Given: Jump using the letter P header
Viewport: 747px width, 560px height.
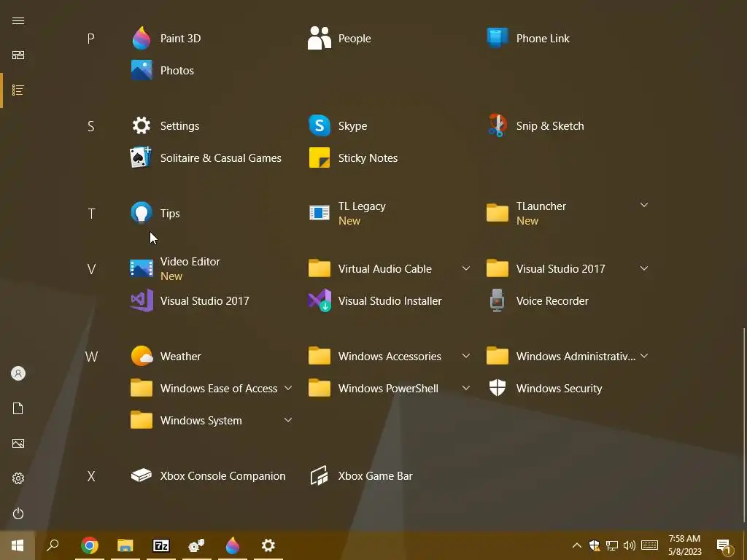Looking at the screenshot, I should point(91,39).
